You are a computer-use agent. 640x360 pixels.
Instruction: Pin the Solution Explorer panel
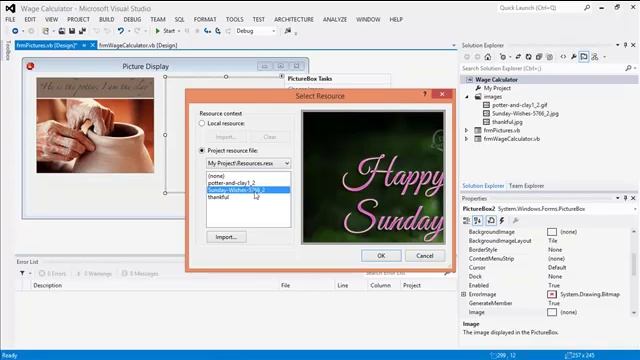625,45
